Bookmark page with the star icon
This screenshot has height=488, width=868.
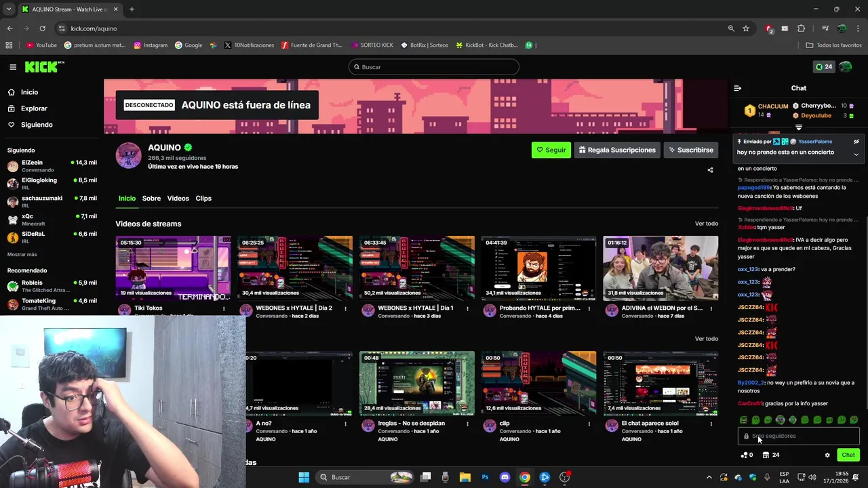746,28
